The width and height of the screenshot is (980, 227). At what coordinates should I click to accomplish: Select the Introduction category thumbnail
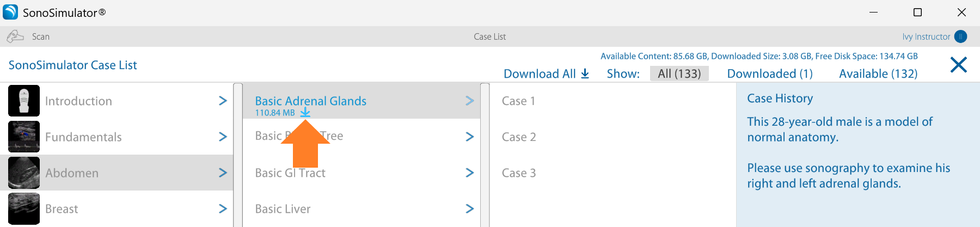(24, 101)
